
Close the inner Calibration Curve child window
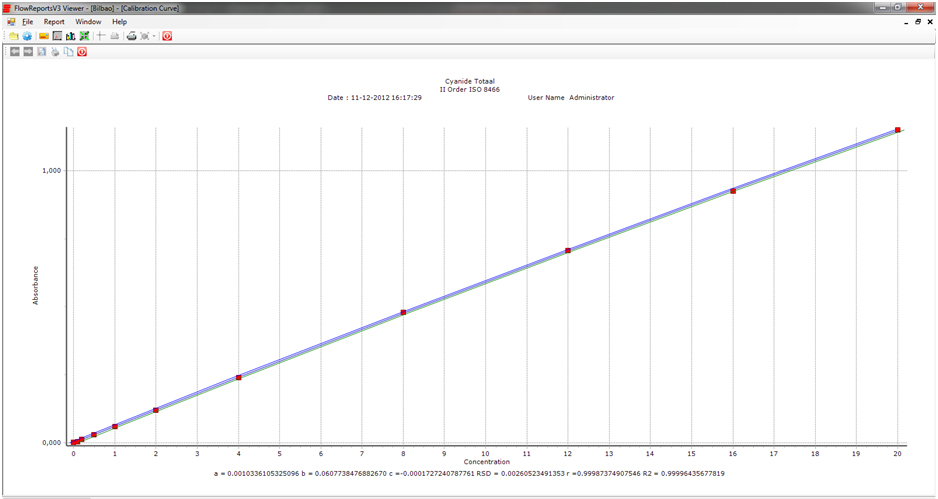coord(930,21)
